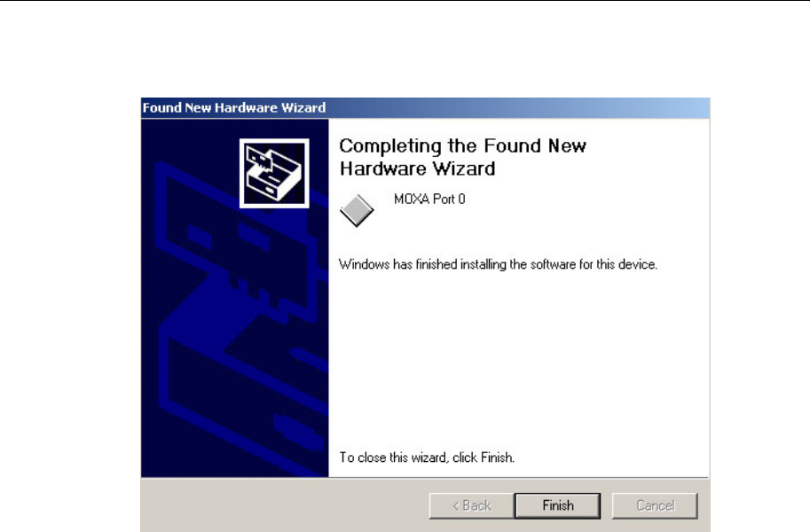Screen dimensions: 810x532
Task: Click the empty white area below the message
Action: 519,362
